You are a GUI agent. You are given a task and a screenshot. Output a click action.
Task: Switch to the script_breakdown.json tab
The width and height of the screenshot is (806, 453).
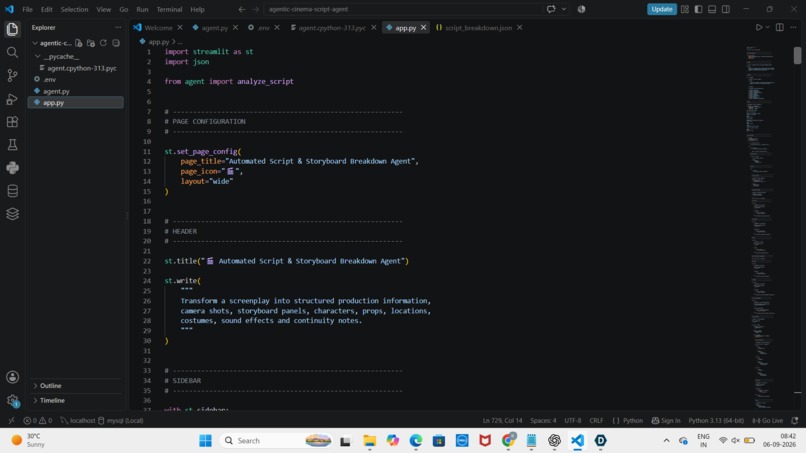(x=478, y=28)
